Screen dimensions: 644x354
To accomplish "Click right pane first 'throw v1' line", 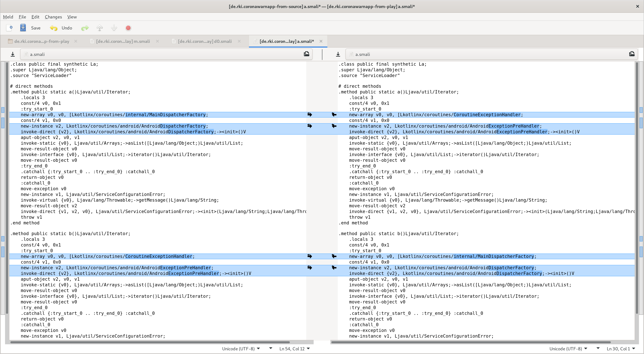I will pos(360,217).
